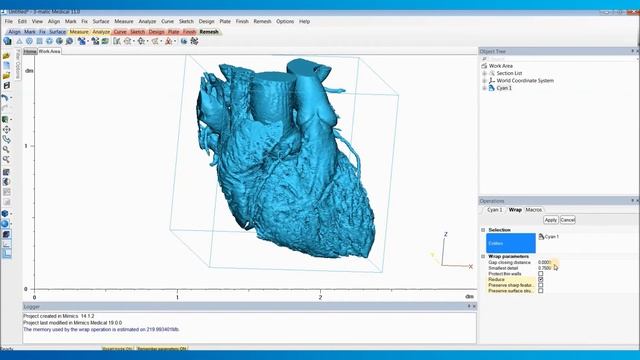640x360 pixels.
Task: Click the undo arrow in the left toolbar
Action: [x=5, y=98]
